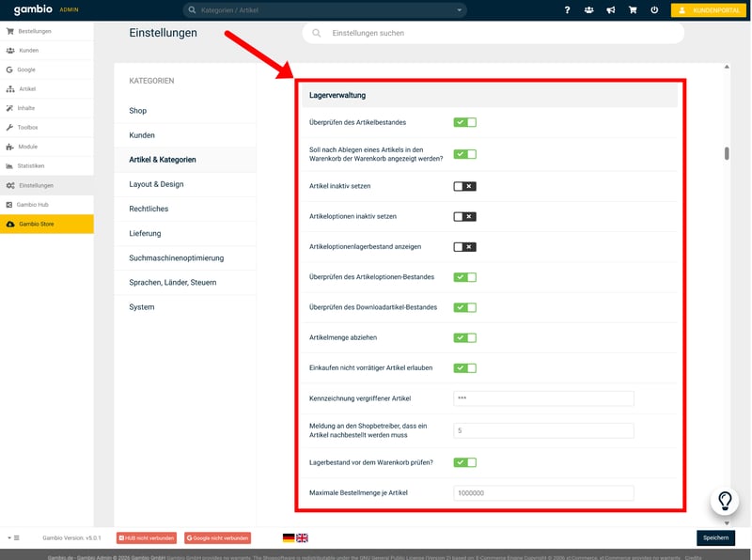Open the megaphone announcements icon
This screenshot has width=752, height=560.
tap(610, 10)
